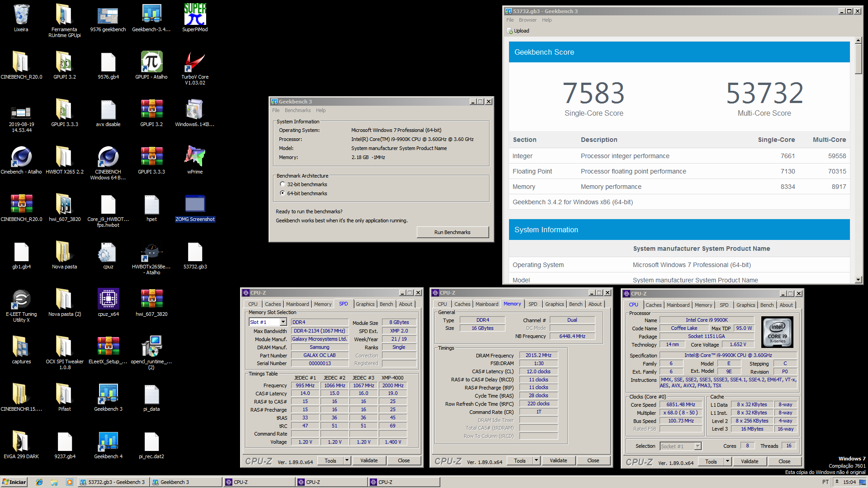Click the Memory row in Geekbench results
868x488 pixels.
pyautogui.click(x=679, y=187)
